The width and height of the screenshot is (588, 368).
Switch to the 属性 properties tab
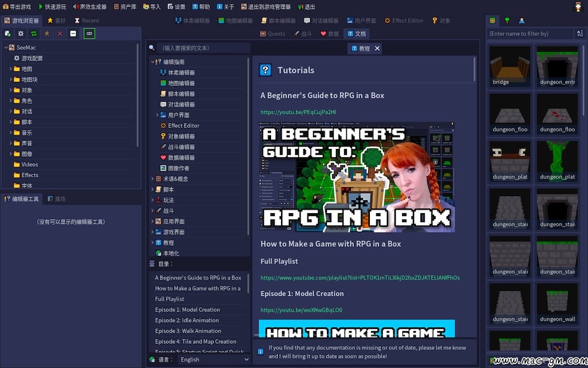tap(56, 199)
